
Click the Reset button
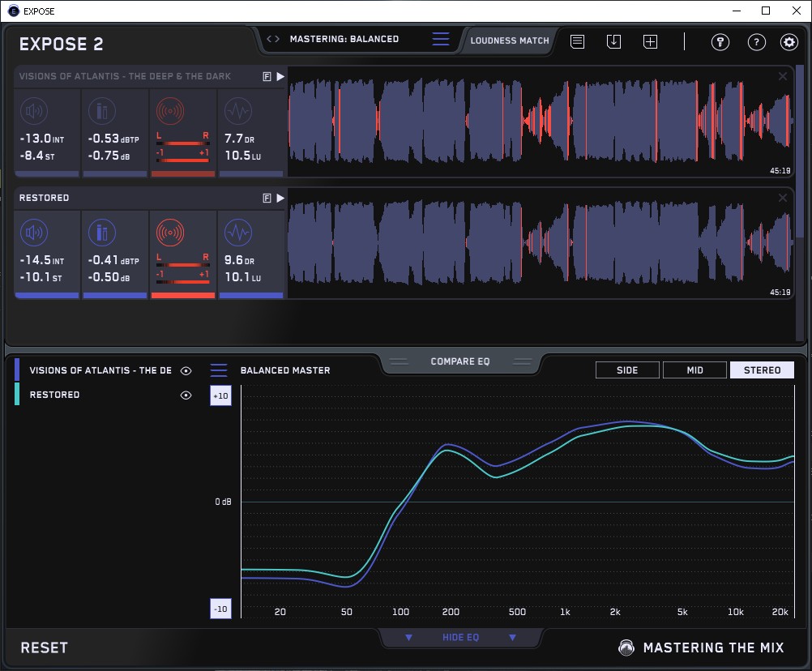click(44, 647)
